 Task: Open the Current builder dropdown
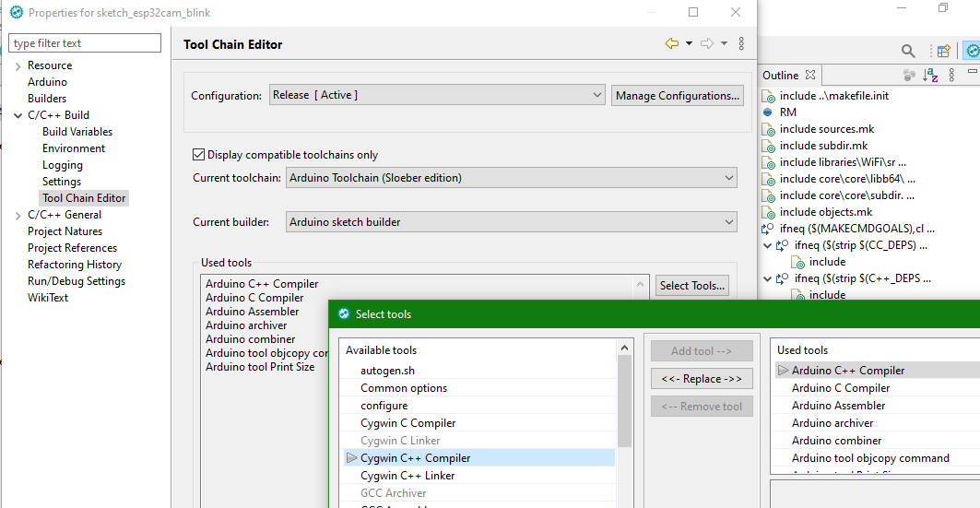pyautogui.click(x=512, y=222)
